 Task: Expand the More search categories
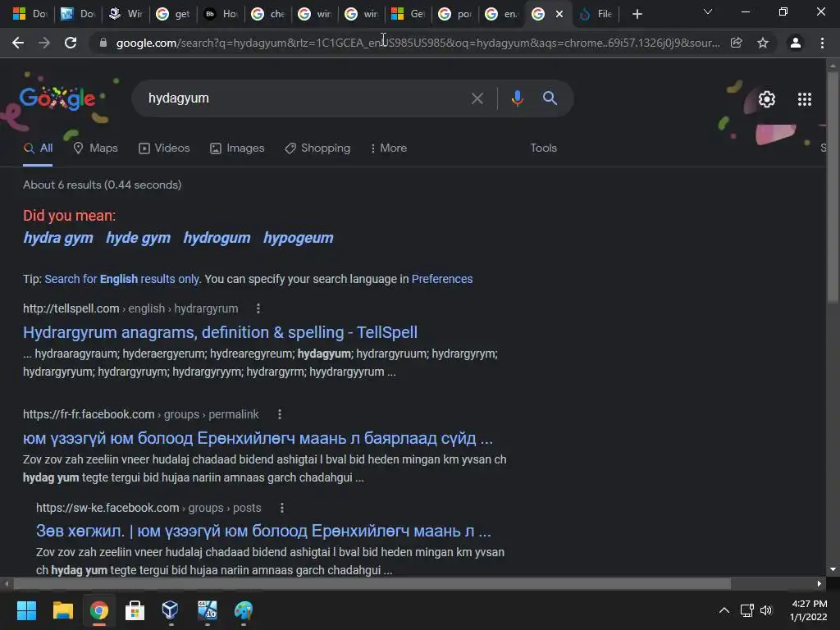pos(388,148)
